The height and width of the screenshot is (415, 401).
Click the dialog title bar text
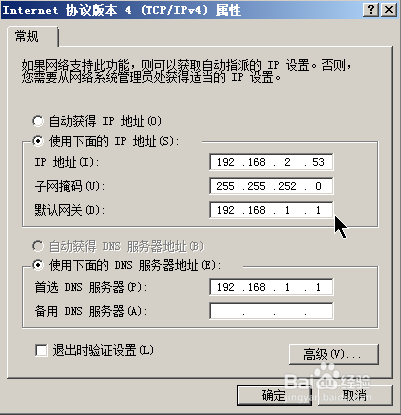[121, 10]
